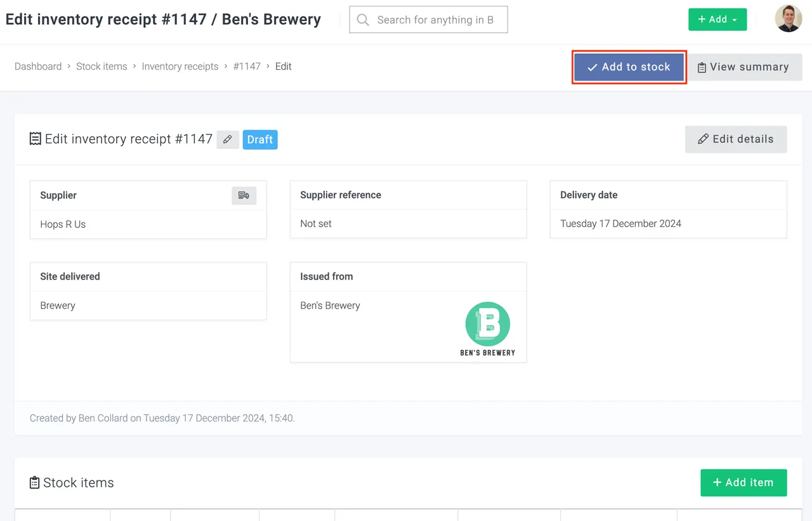This screenshot has width=812, height=521.
Task: Click the pencil icon beside the receipt title
Action: (x=228, y=139)
